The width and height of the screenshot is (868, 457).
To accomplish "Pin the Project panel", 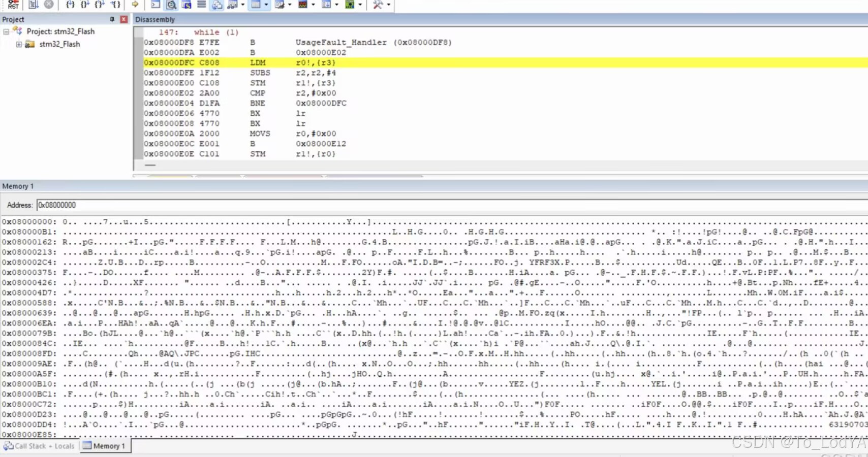I will pyautogui.click(x=112, y=19).
